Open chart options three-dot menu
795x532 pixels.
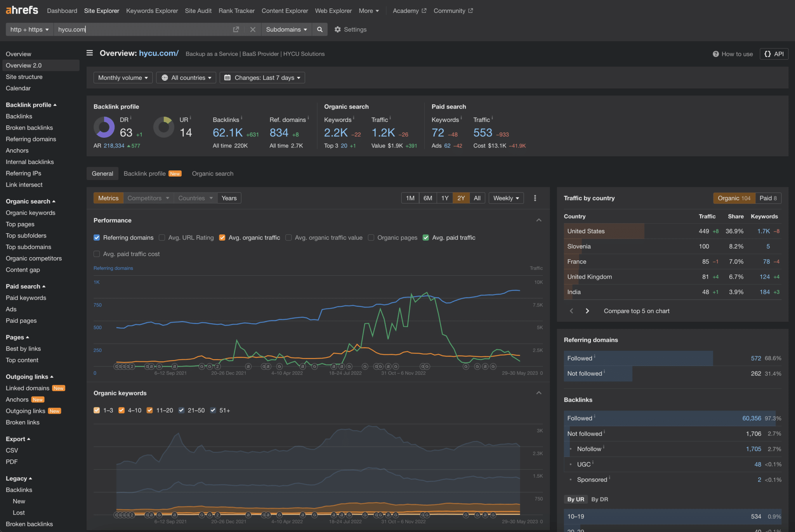[535, 198]
